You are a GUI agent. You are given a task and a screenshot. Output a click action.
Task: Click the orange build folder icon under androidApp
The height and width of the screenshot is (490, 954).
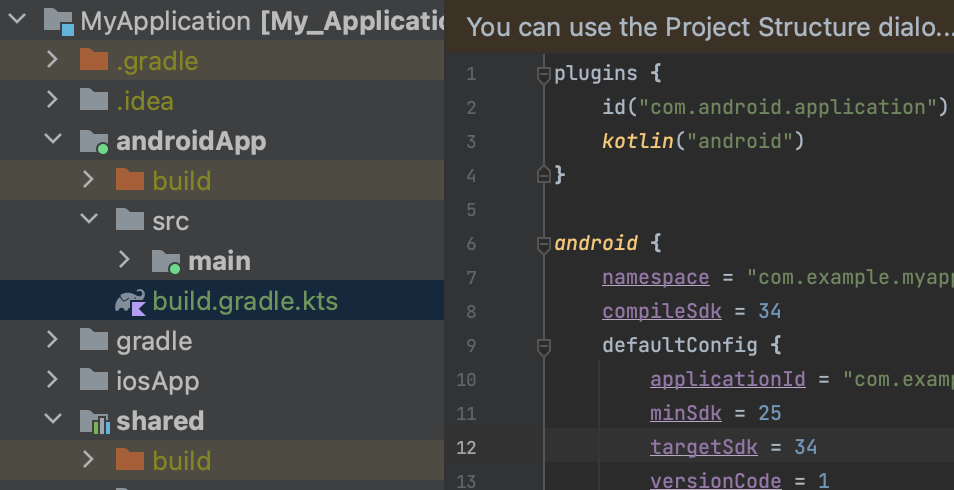click(130, 180)
